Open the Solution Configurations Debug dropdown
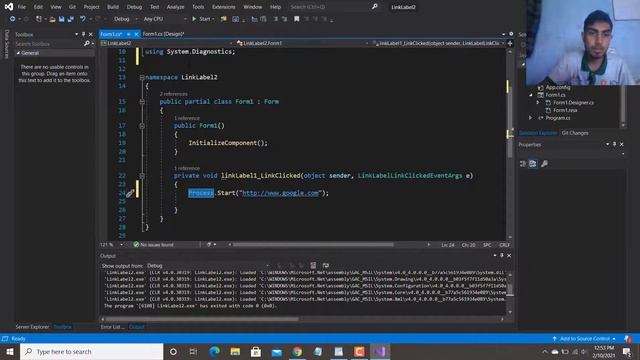 coord(125,19)
